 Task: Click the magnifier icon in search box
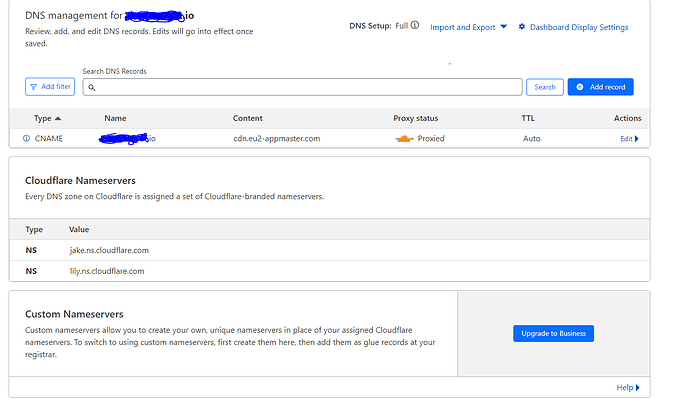[x=92, y=88]
